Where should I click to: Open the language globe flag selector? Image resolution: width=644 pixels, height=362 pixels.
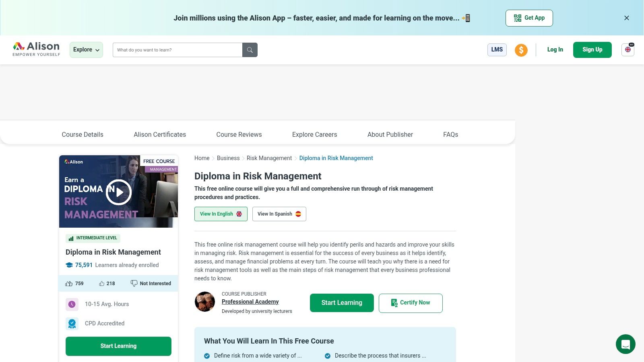[628, 50]
